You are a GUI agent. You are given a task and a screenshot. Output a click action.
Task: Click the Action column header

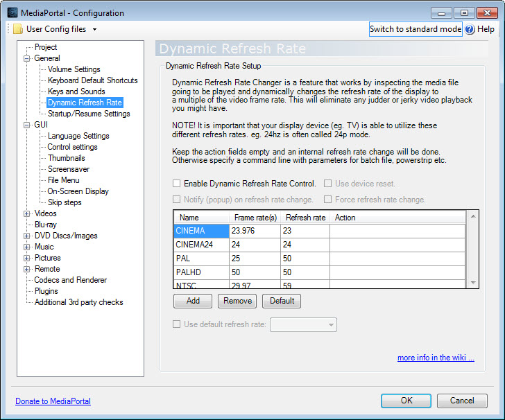point(397,218)
